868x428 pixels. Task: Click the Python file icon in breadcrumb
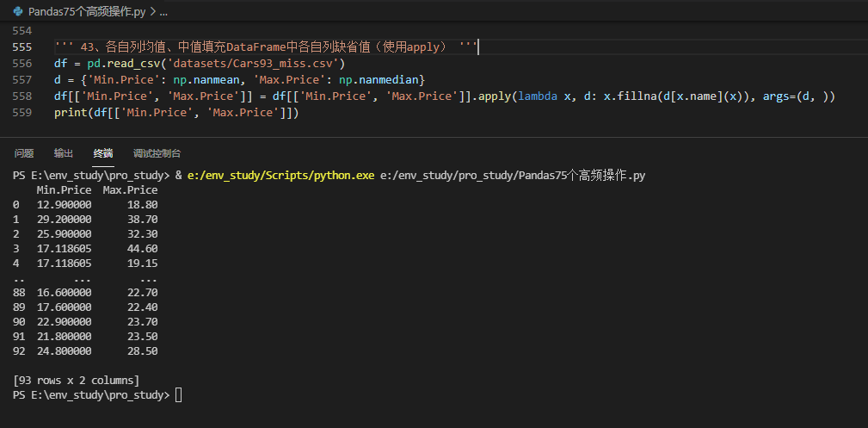18,11
